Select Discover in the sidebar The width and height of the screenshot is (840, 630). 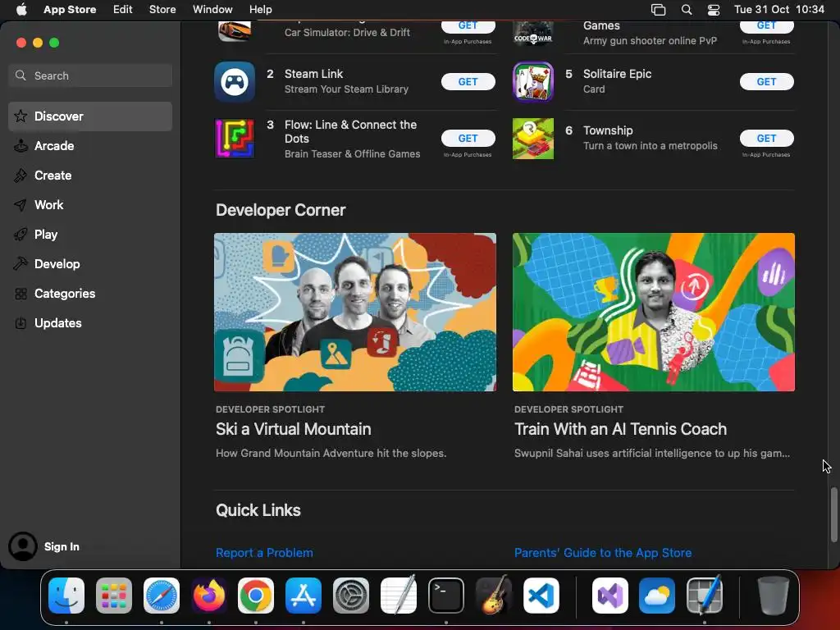click(x=90, y=116)
